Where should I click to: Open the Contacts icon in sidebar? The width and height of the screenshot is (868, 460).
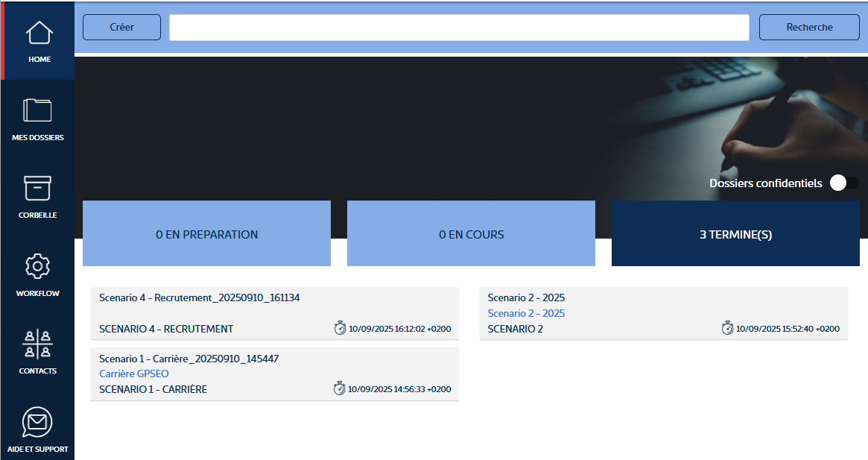(37, 344)
